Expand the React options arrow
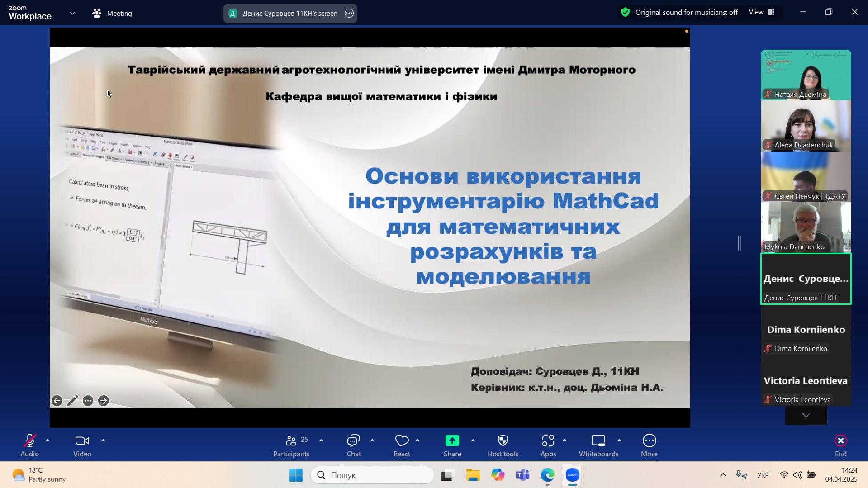This screenshot has width=868, height=488. (x=417, y=441)
